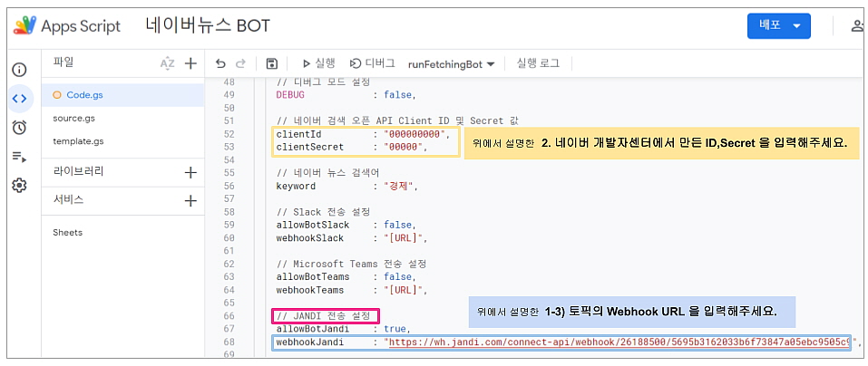The height and width of the screenshot is (366, 868).
Task: Add a new file with plus icon
Action: (190, 63)
